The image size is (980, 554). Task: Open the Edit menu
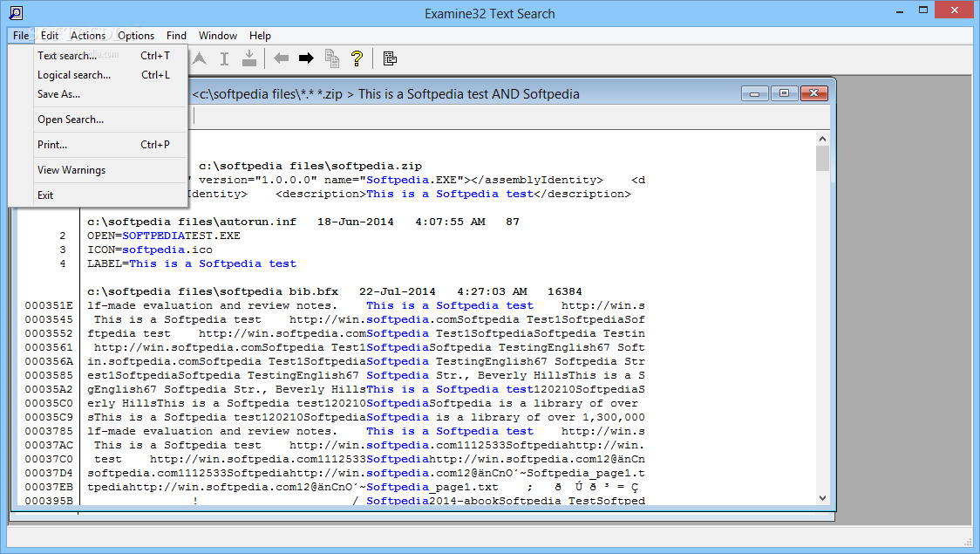point(50,36)
